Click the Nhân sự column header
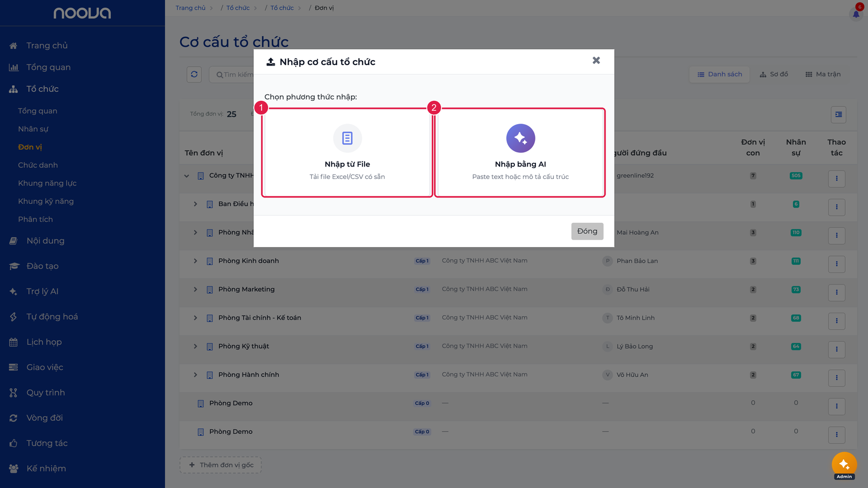 pos(796,147)
